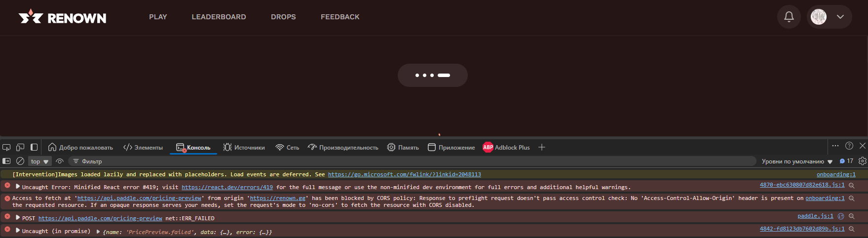This screenshot has height=238, width=868.
Task: Open onboarding:1 link in CORS error
Action: [x=825, y=198]
